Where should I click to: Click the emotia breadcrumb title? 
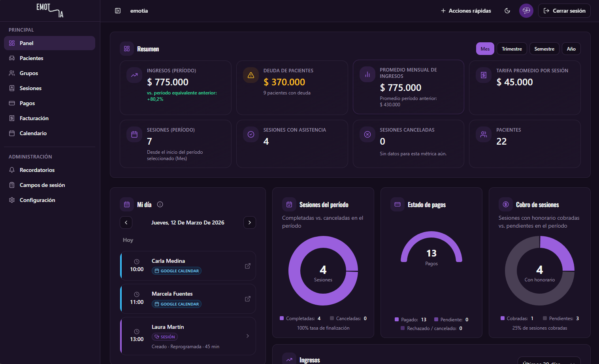[139, 11]
